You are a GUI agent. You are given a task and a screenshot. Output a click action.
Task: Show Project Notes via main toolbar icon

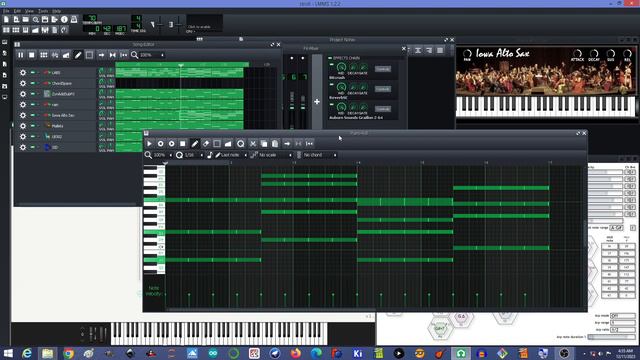tap(54, 30)
